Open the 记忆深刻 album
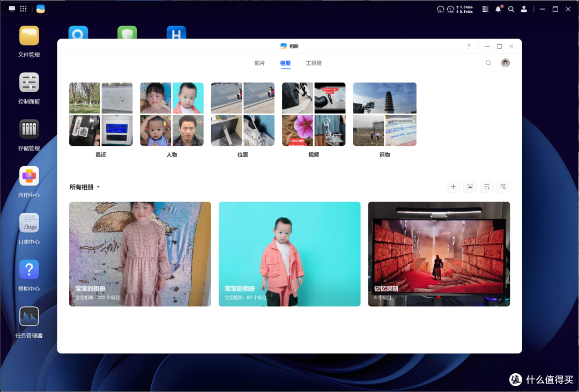 (x=439, y=254)
